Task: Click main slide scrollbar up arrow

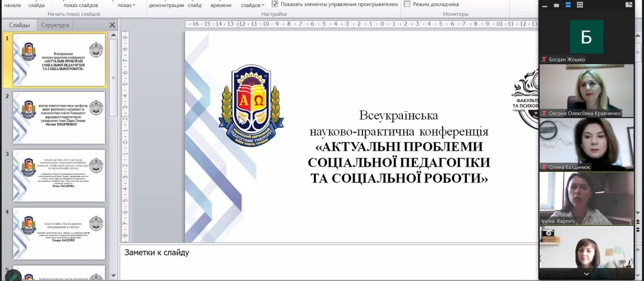Action: [x=638, y=36]
